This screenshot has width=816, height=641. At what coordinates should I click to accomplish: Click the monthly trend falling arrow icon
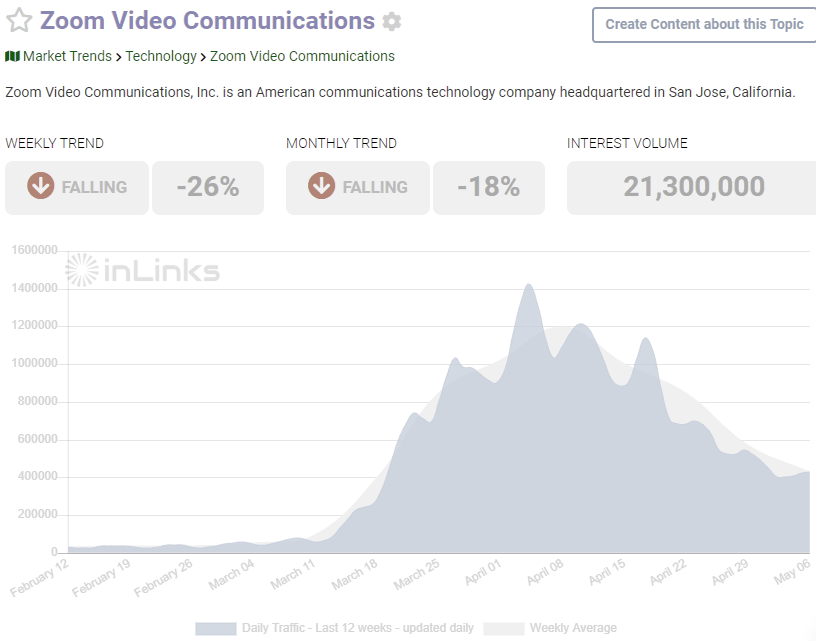pyautogui.click(x=322, y=186)
